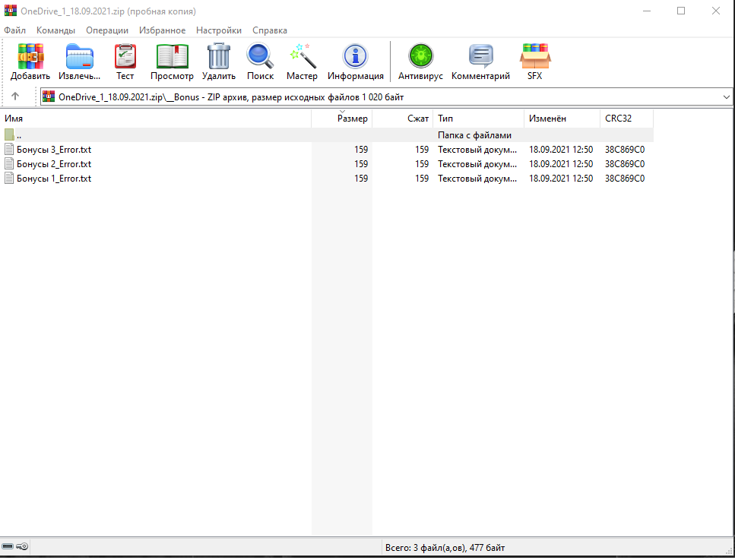
Task: Click the parent folder icon row
Action: coord(9,135)
